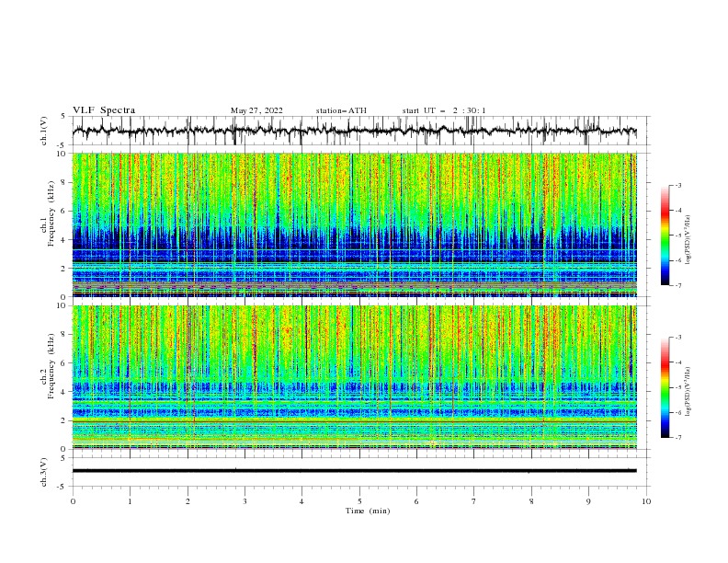728x563 pixels.
Task: Click the "ch.1(V)" waveform axis label
Action: click(x=44, y=131)
